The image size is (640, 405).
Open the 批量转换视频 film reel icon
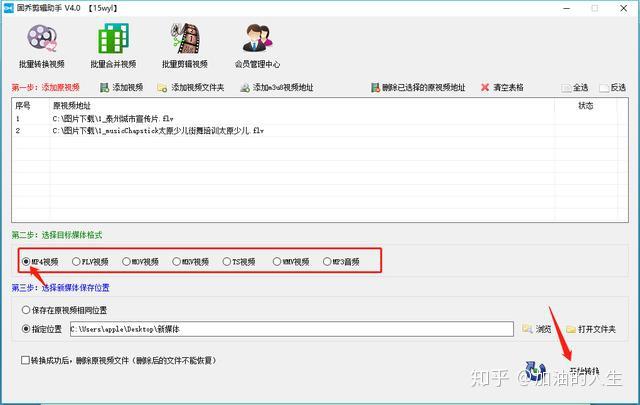pos(42,38)
